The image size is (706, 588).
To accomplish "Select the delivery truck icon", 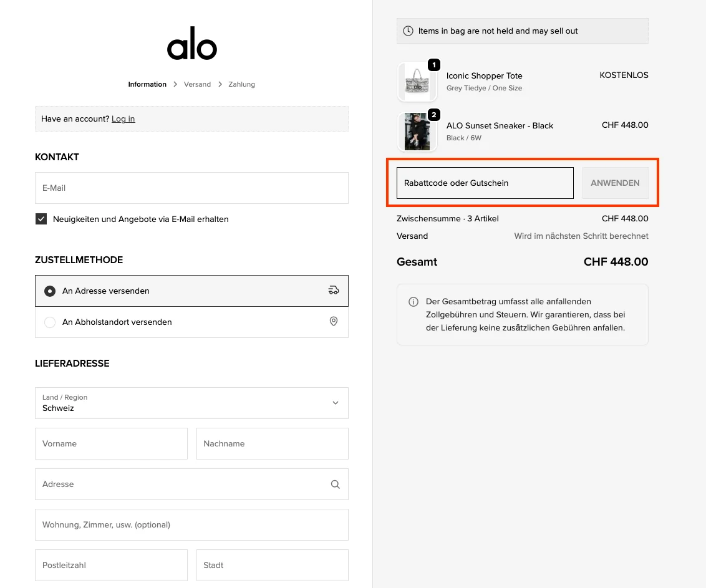I will tap(334, 290).
